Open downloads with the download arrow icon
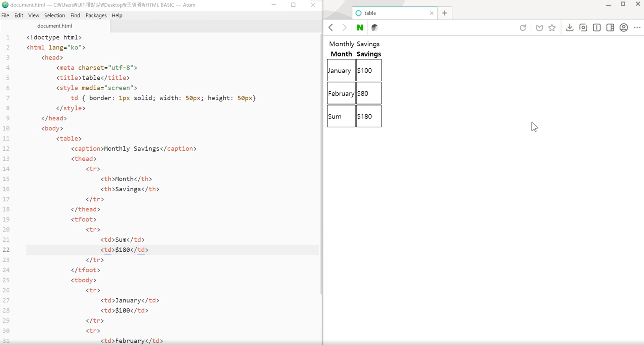The height and width of the screenshot is (345, 644). [569, 27]
